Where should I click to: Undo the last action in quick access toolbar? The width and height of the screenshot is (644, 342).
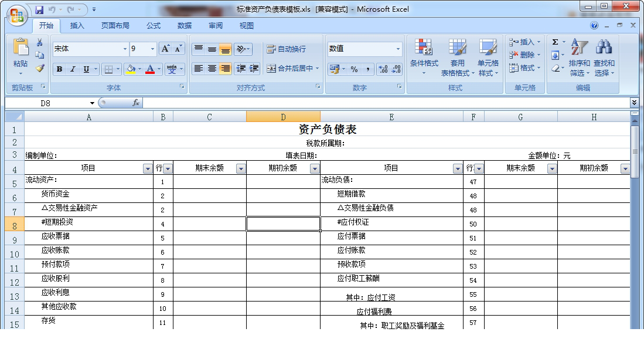(52, 9)
